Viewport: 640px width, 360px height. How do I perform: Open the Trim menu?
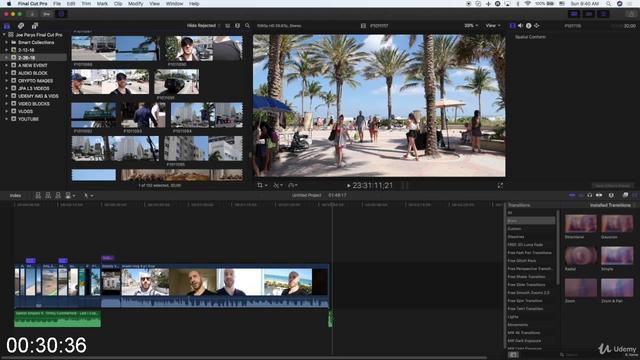click(86, 4)
